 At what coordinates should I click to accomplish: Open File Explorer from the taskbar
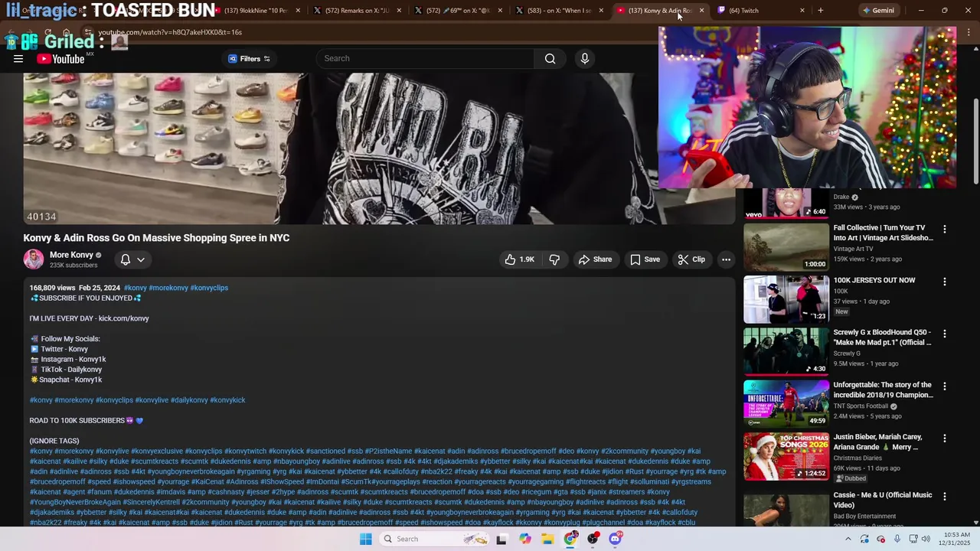547,539
